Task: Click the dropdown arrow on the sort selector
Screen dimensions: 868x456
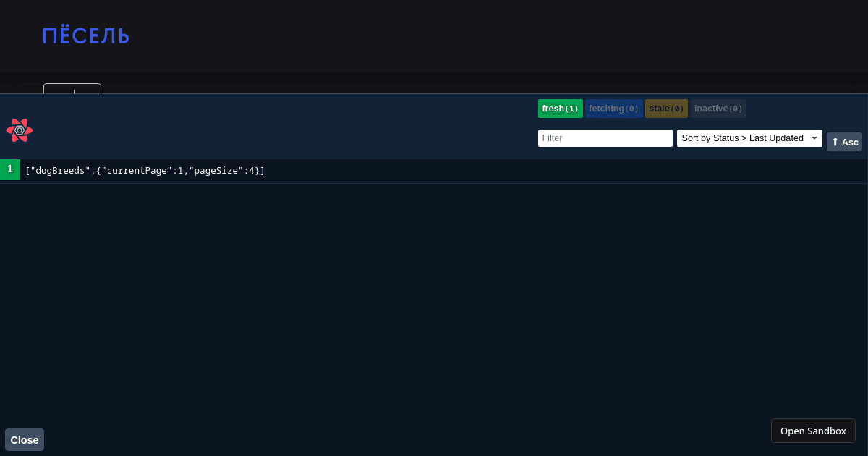Action: pyautogui.click(x=813, y=138)
